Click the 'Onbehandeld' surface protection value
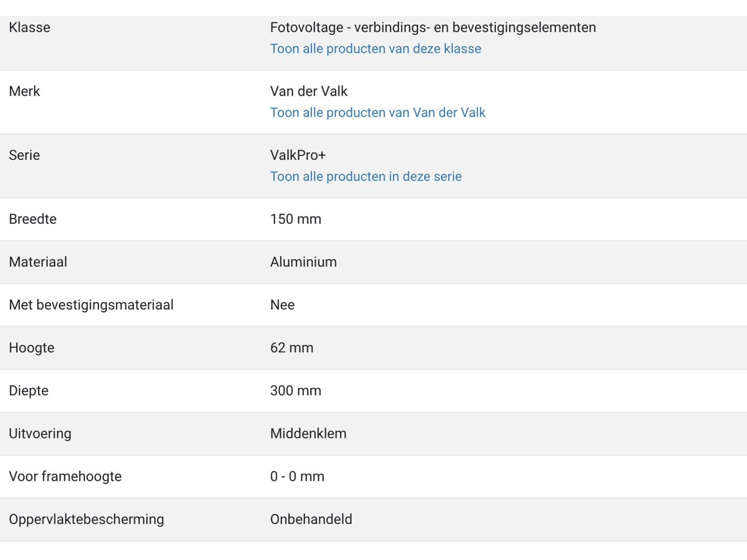The image size is (747, 560). click(x=311, y=519)
